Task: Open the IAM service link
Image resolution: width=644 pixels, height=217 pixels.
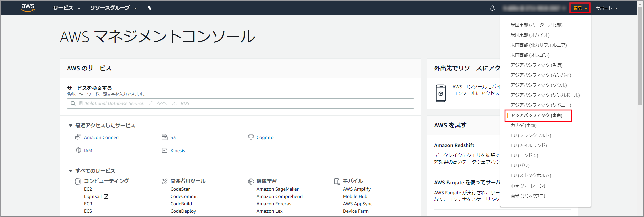Action: click(x=88, y=151)
